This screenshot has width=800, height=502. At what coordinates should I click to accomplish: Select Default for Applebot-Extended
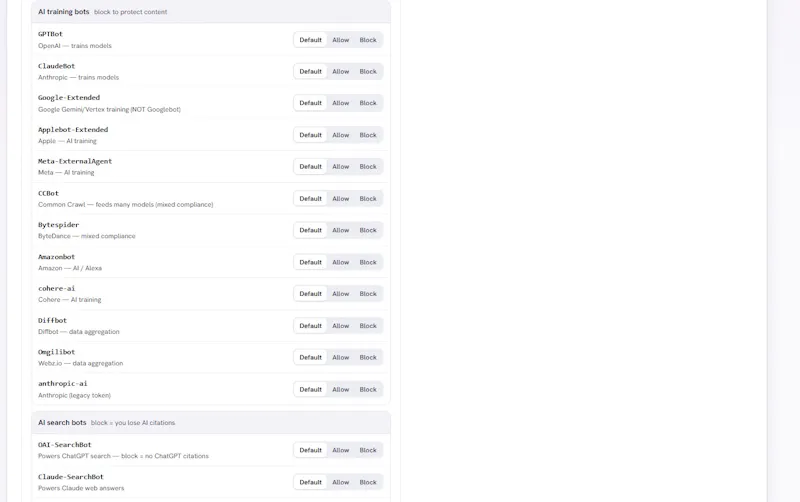point(310,135)
